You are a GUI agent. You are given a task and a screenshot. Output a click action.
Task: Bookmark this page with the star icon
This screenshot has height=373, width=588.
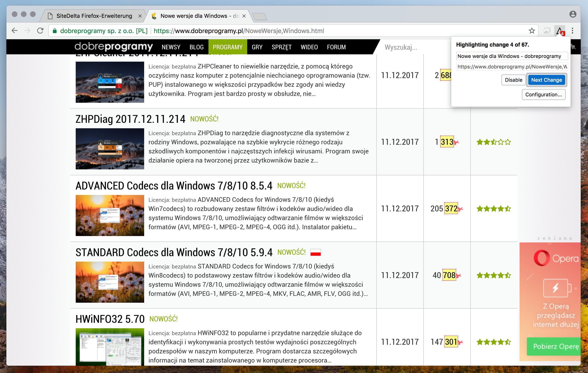point(532,31)
